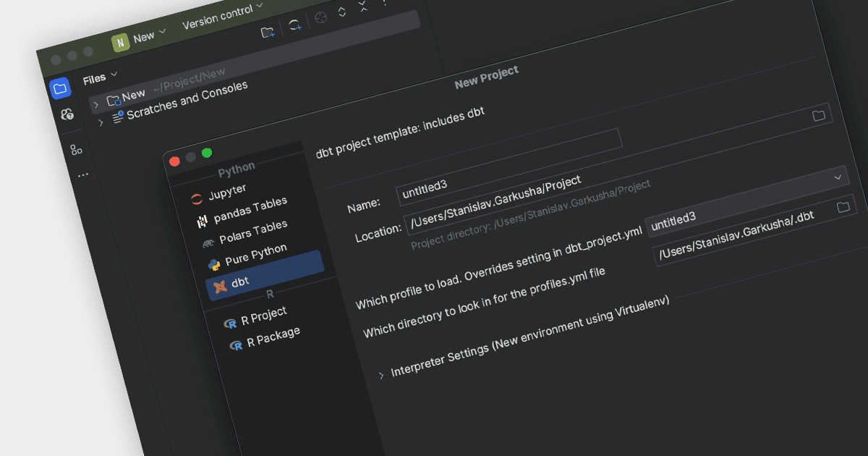Click the green N project badge icon

coord(121,43)
